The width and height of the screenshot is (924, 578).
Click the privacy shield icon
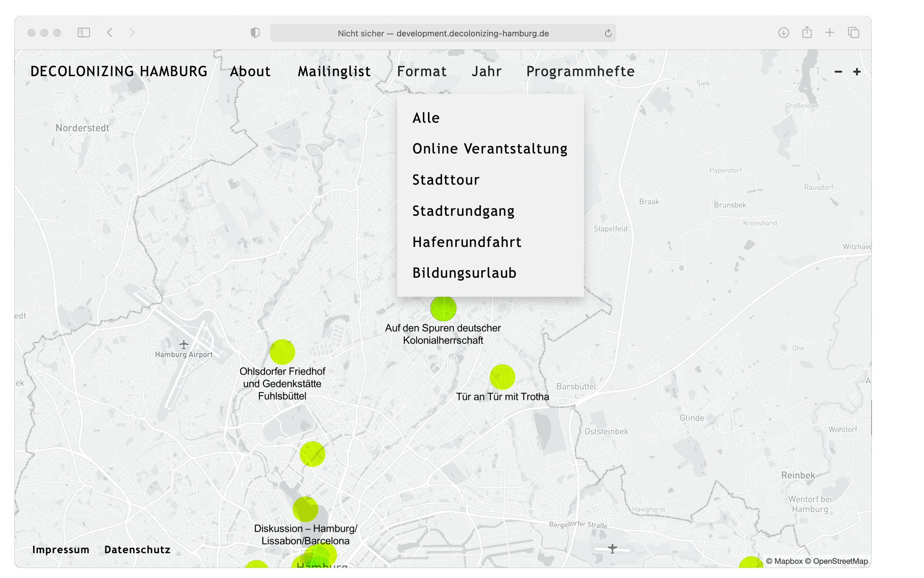(x=255, y=33)
